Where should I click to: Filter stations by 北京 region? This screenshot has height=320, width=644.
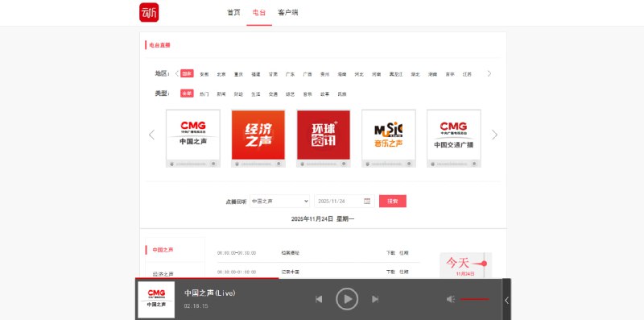(x=221, y=74)
